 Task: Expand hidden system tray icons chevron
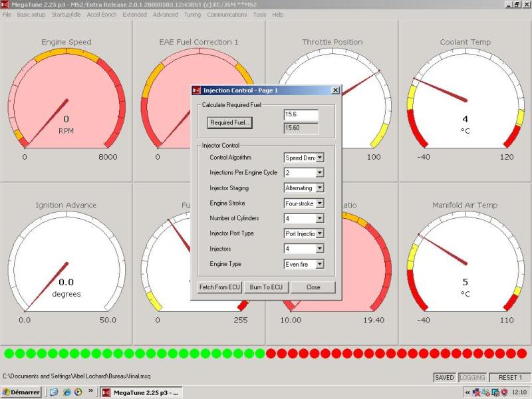pos(467,392)
